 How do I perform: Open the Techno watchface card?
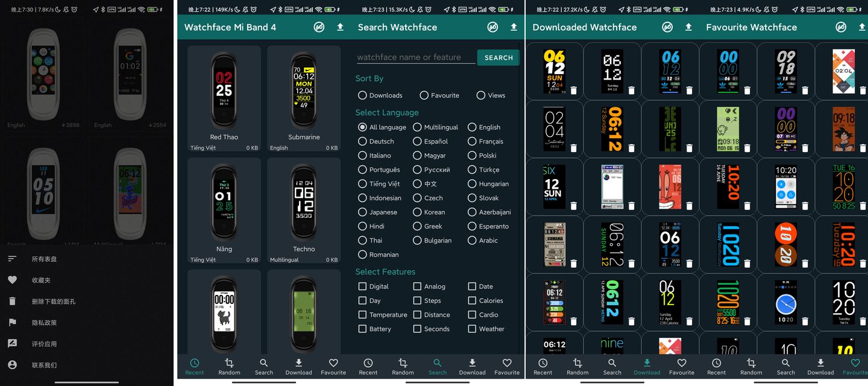304,211
